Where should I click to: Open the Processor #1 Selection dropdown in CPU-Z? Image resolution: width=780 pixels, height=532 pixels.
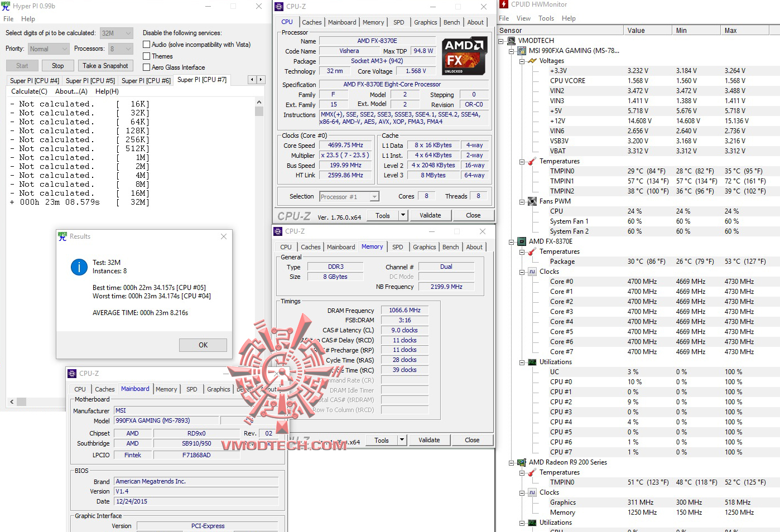[x=349, y=197]
